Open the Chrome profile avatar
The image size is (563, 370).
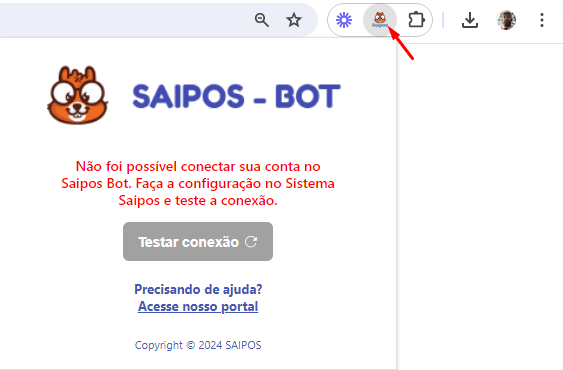coord(506,20)
